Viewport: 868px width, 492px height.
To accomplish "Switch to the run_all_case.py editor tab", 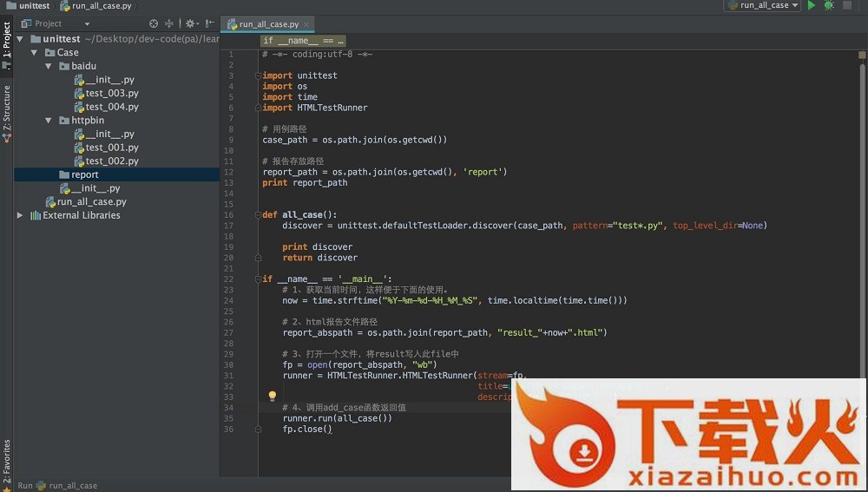I will click(x=267, y=24).
